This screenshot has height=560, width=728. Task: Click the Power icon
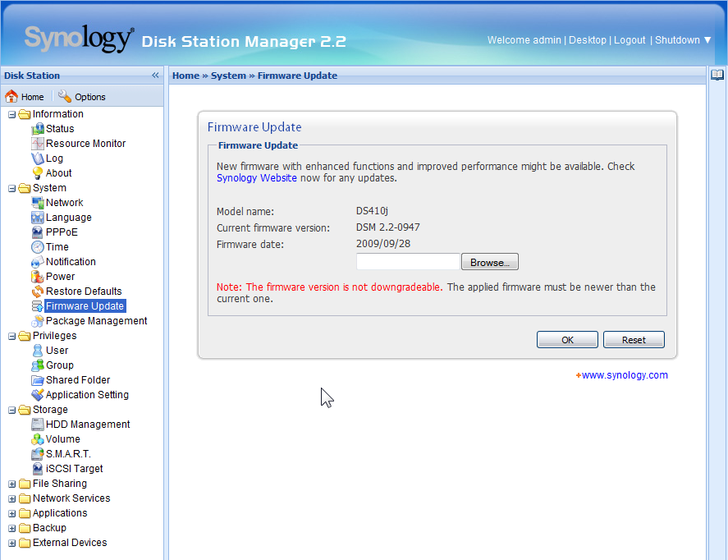(38, 276)
